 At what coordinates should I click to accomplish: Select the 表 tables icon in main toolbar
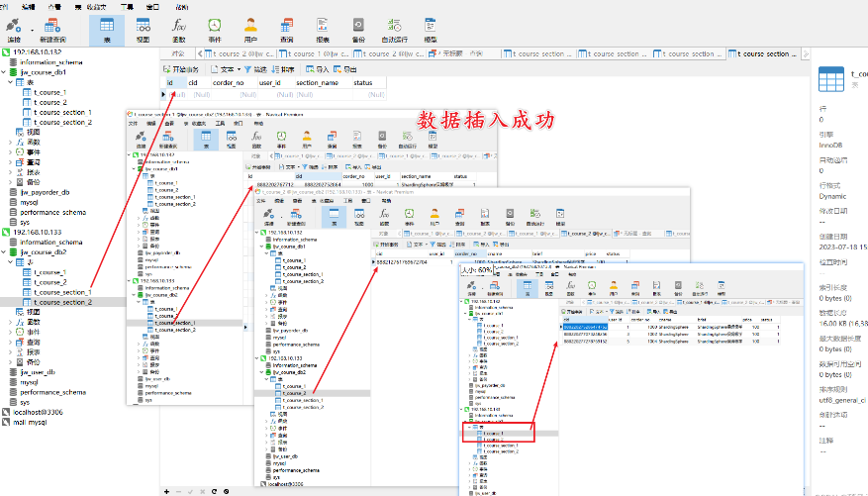107,30
